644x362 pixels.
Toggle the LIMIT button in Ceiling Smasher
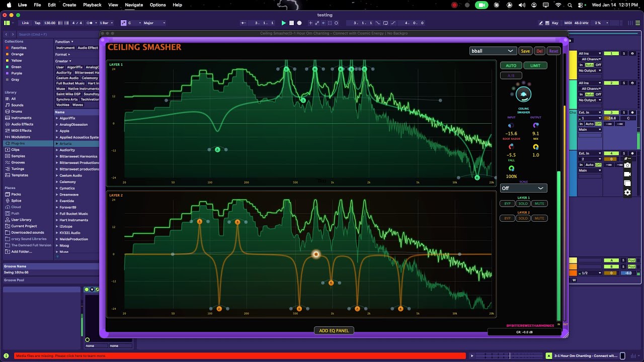tap(535, 65)
